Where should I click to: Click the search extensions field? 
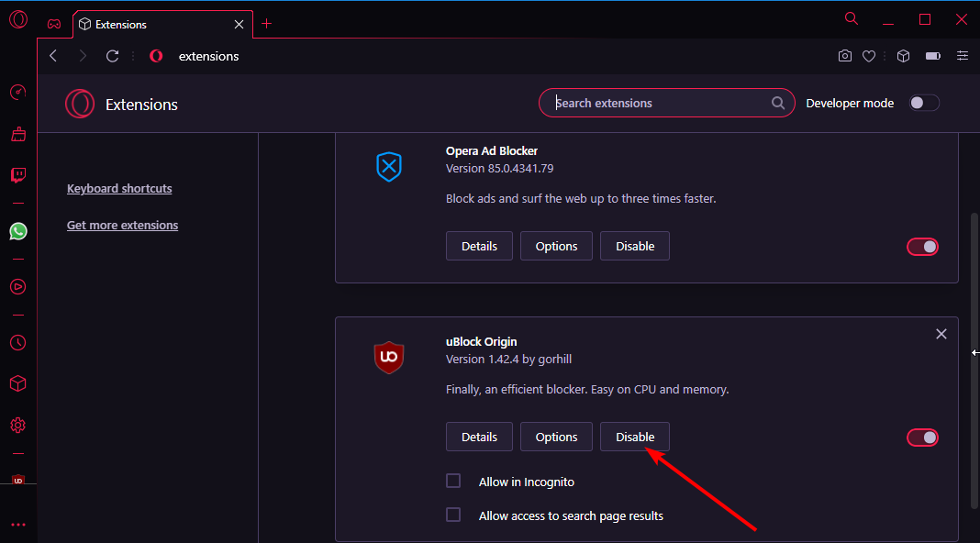pos(667,103)
